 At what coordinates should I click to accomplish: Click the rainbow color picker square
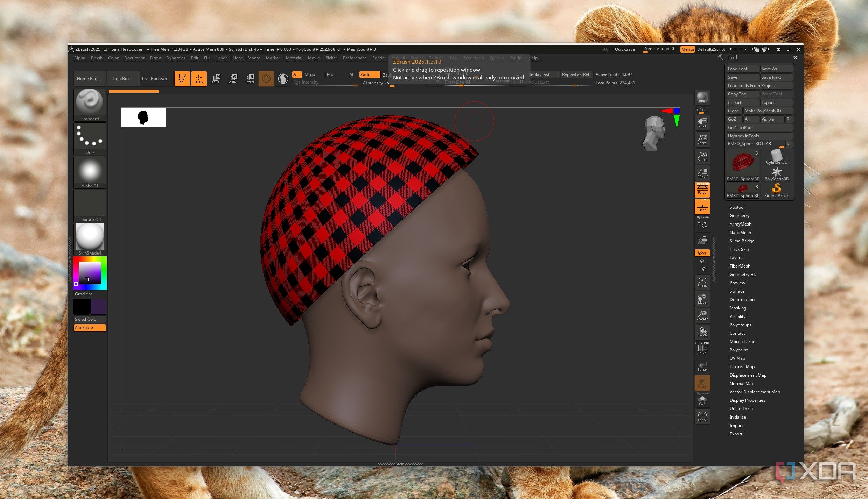point(90,273)
